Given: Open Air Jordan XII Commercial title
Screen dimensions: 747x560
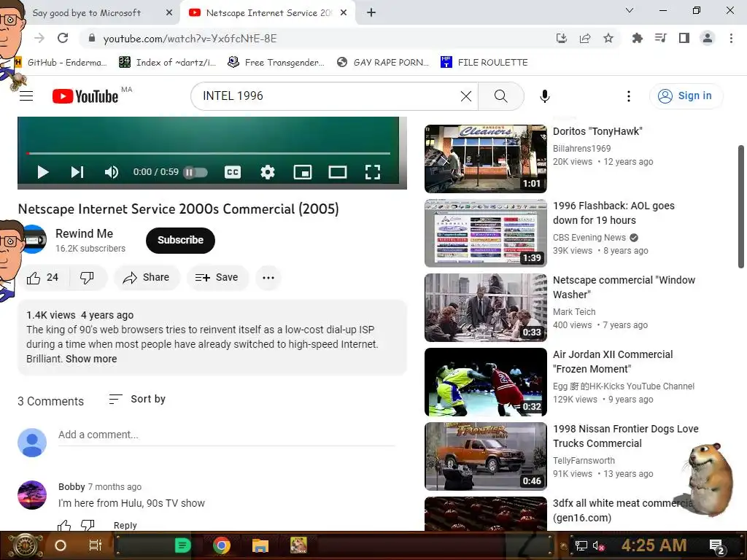Looking at the screenshot, I should (x=613, y=362).
